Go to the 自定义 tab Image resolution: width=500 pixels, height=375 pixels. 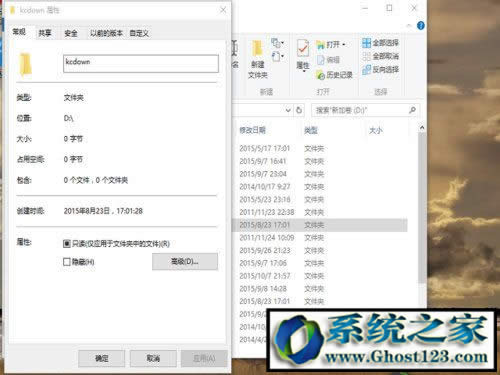[139, 33]
